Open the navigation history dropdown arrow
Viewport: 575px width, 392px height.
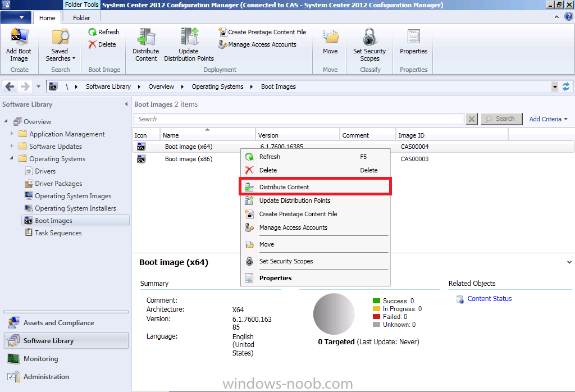[x=39, y=87]
